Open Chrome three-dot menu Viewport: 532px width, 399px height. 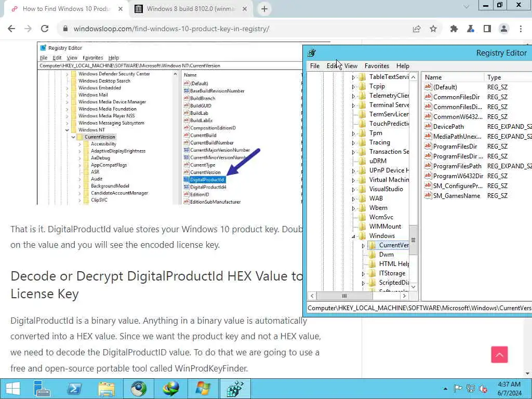point(521,29)
